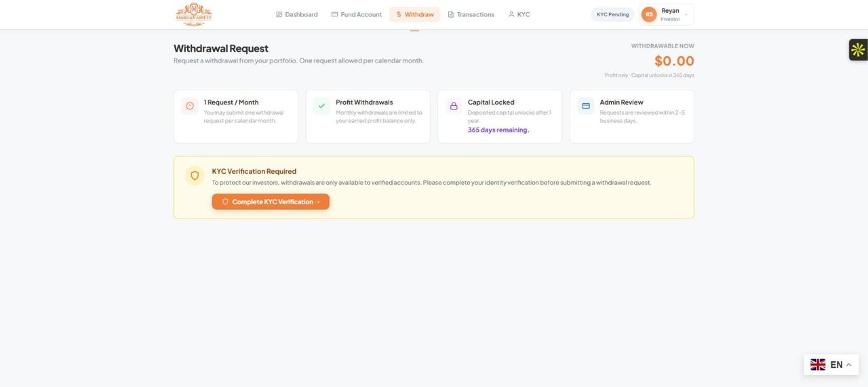Go to Fund Account page

[357, 14]
